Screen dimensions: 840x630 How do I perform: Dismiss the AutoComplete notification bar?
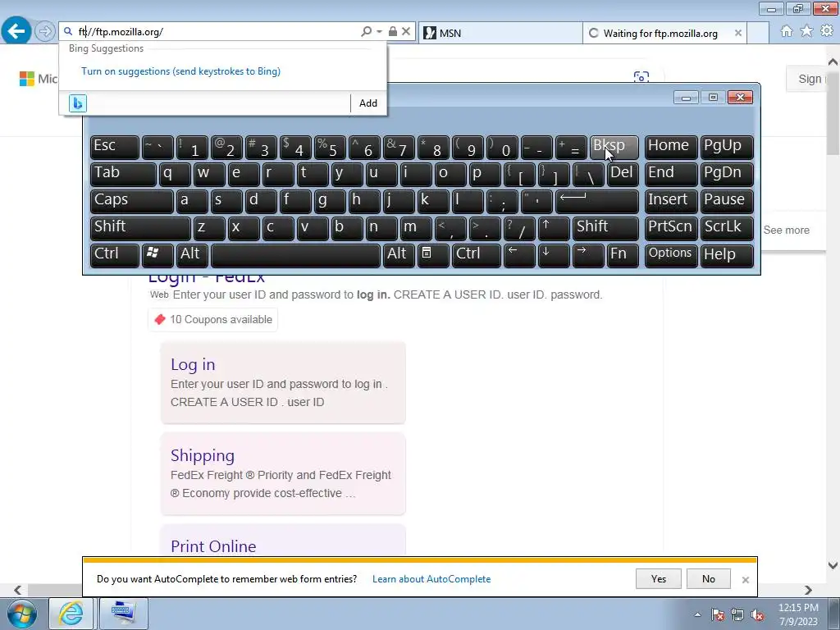click(x=745, y=580)
